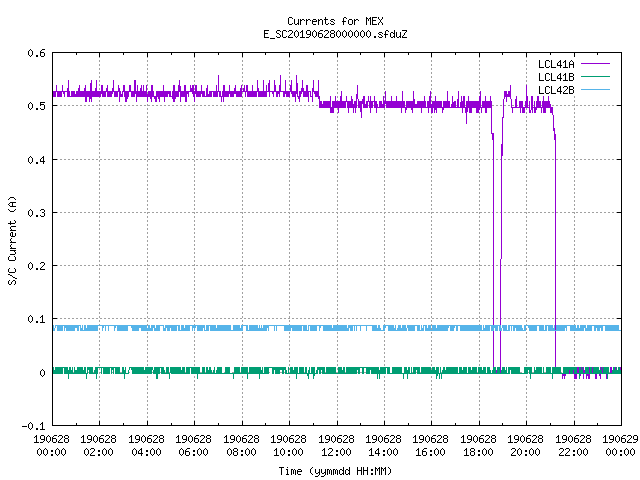Pick the green LCL41B legend line
Image resolution: width=640 pixels, height=480 pixels.
point(595,77)
